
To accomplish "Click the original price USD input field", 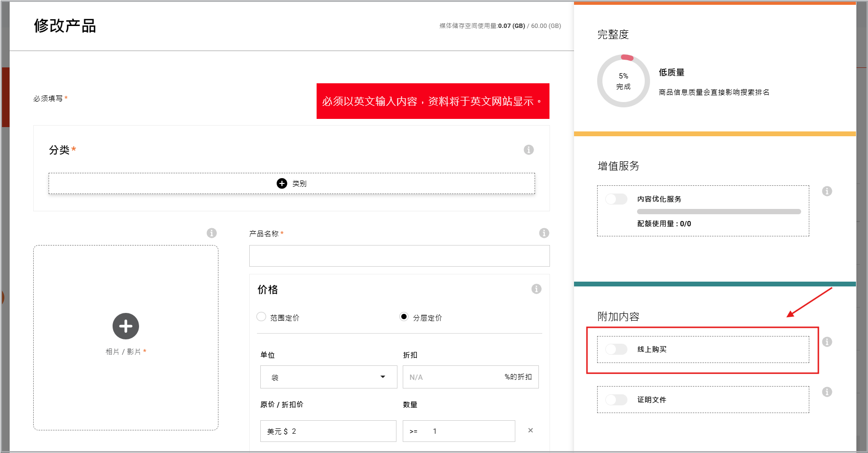I will click(328, 431).
